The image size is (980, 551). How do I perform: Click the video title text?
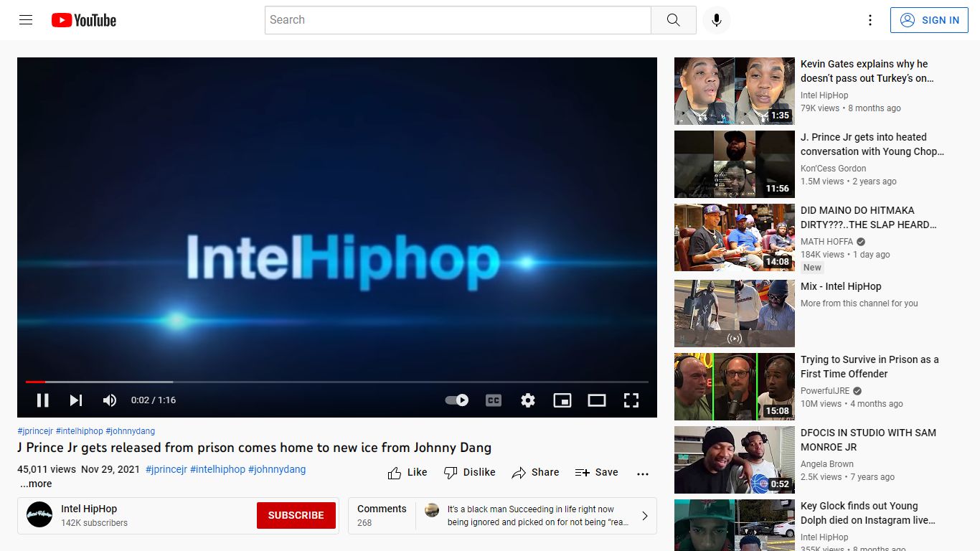click(x=255, y=448)
